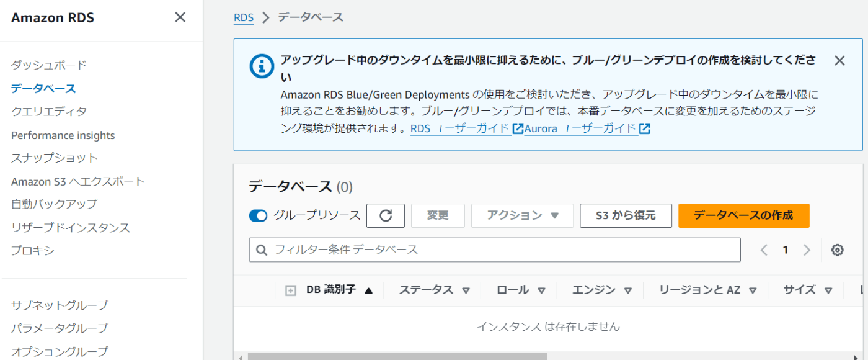Open スナップショット in the sidebar

(x=55, y=158)
